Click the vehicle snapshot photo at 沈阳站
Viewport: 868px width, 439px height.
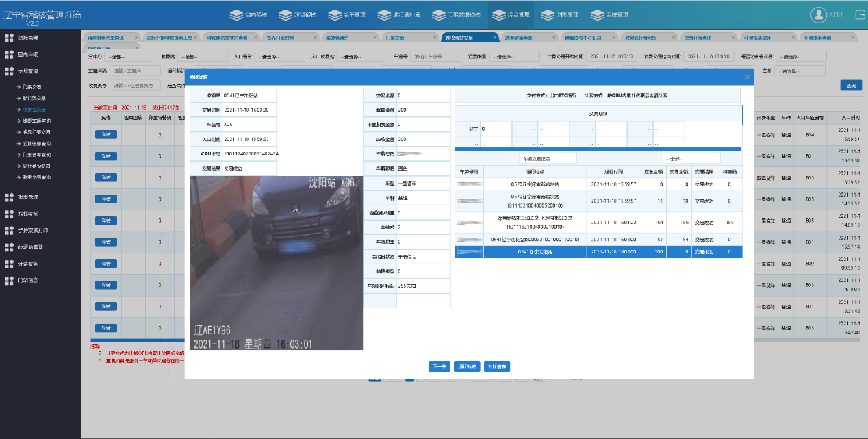[277, 264]
